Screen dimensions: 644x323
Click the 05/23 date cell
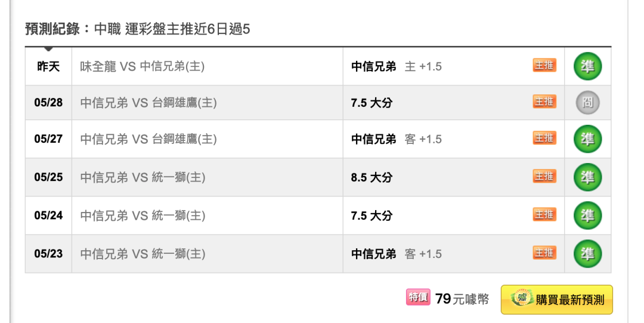coord(48,254)
